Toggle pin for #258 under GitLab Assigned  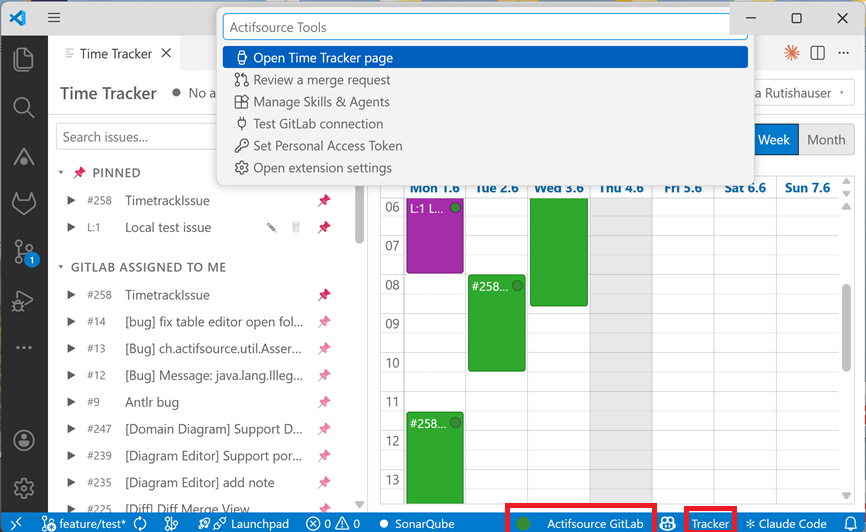click(324, 295)
